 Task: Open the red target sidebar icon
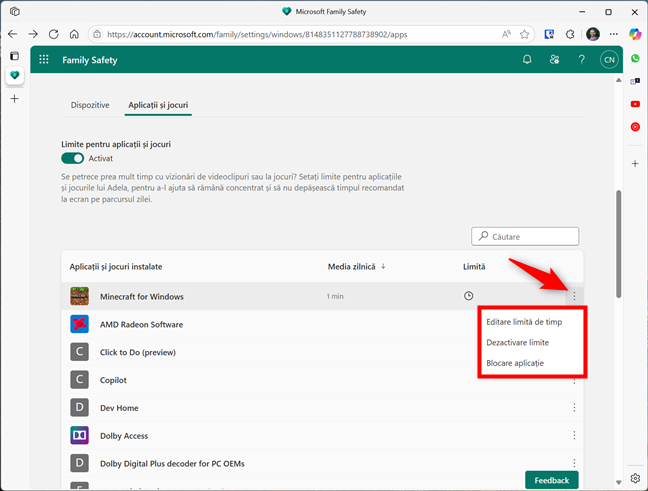(635, 127)
